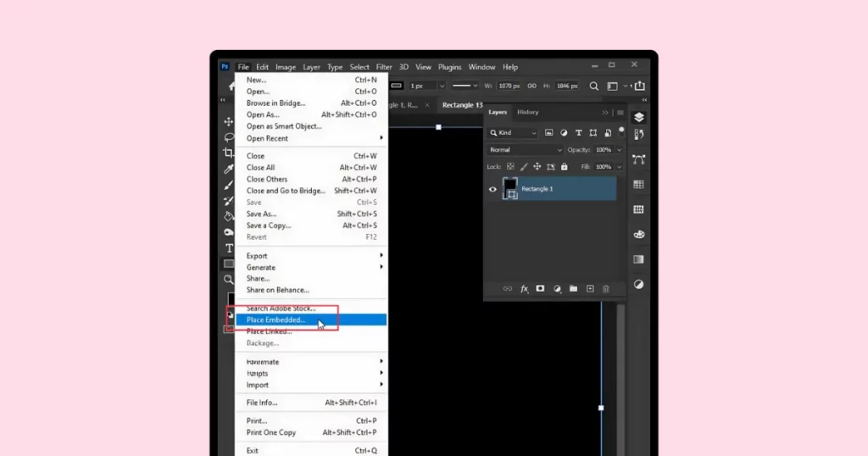Switch to the History tab

pyautogui.click(x=527, y=112)
